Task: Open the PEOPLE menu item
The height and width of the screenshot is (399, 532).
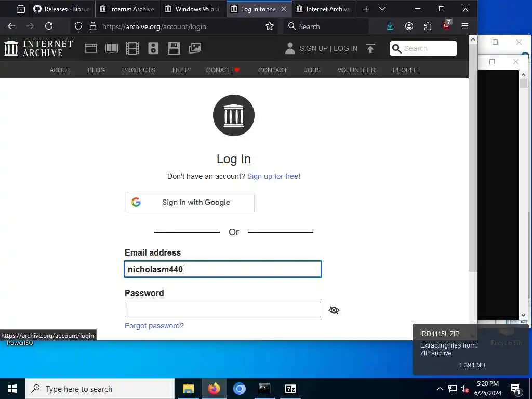Action: click(405, 70)
